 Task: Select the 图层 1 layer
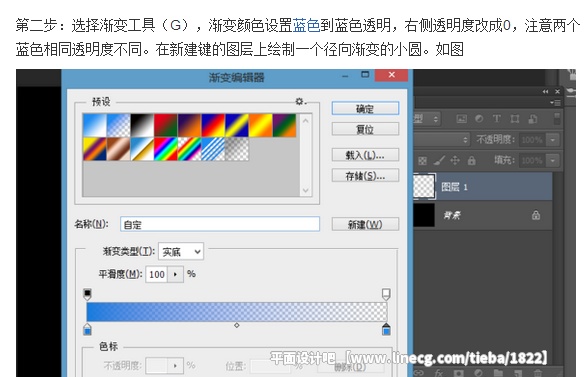click(483, 186)
